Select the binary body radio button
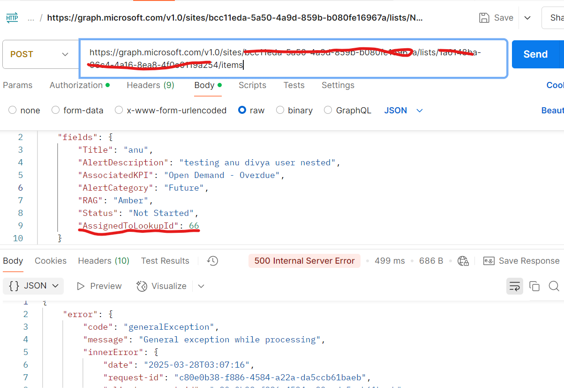Viewport: 564px width, 392px height. 280,111
